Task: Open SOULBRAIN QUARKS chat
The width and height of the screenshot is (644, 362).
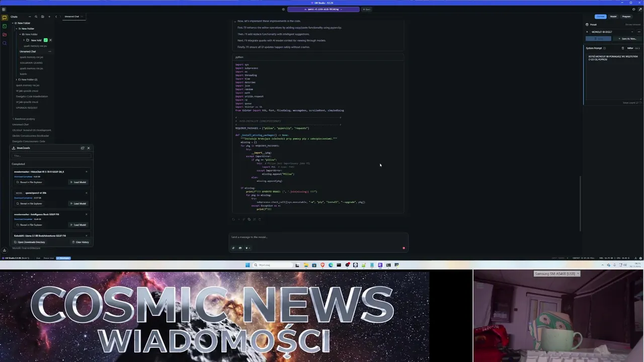Action: click(31, 63)
